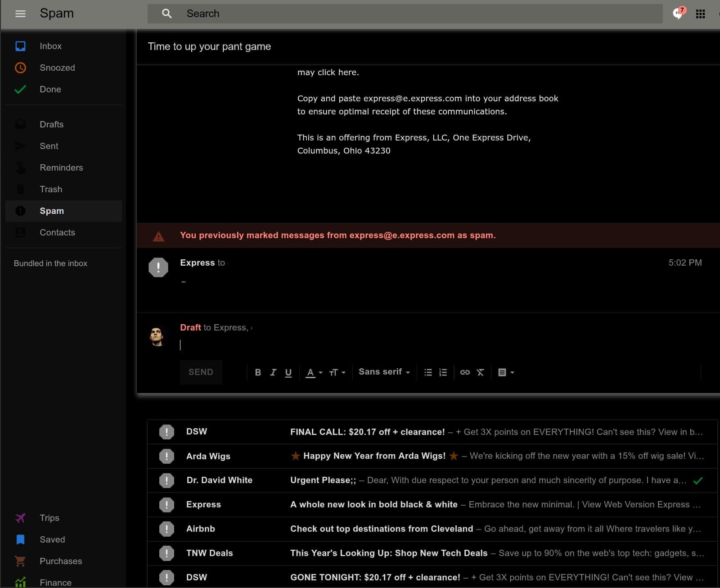The height and width of the screenshot is (588, 720).
Task: Open the Sent folder
Action: (49, 146)
